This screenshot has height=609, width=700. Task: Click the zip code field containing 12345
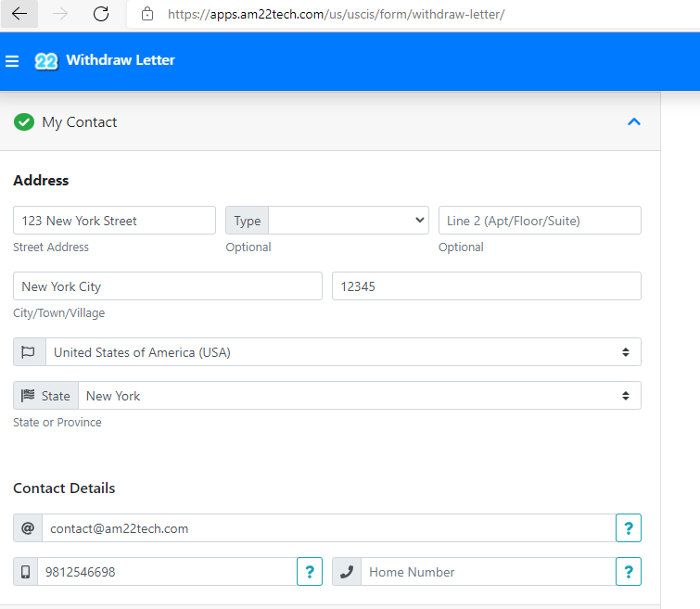pyautogui.click(x=486, y=286)
